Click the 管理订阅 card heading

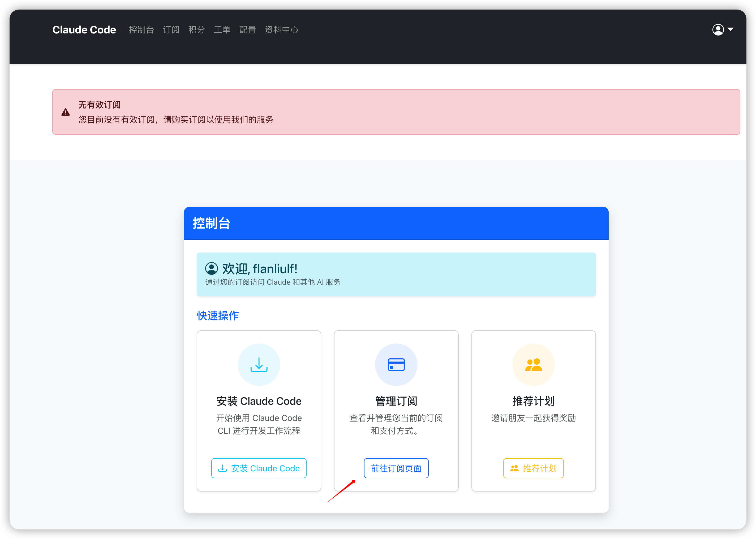(x=396, y=401)
